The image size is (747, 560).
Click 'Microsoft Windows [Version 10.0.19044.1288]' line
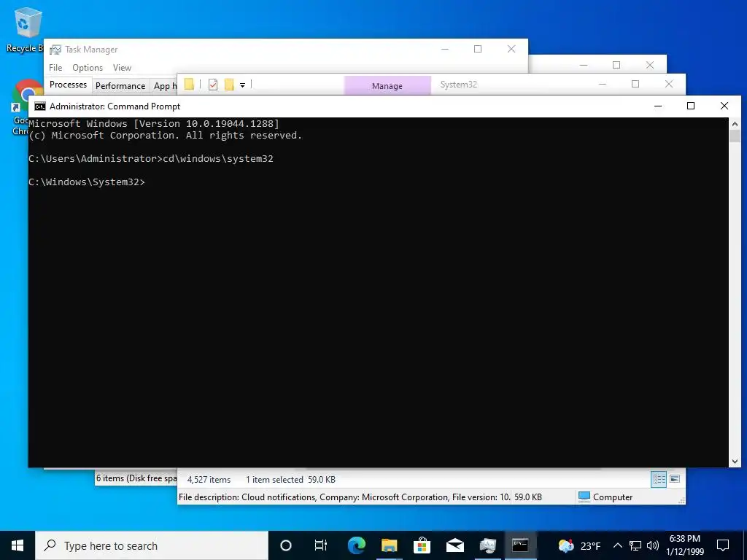tap(154, 123)
